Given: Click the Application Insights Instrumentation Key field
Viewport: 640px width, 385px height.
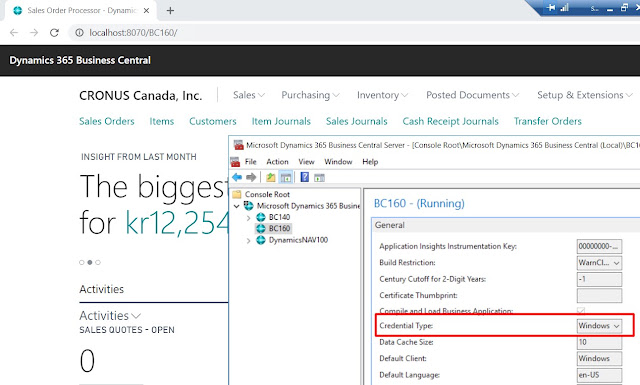Looking at the screenshot, I should (x=599, y=246).
